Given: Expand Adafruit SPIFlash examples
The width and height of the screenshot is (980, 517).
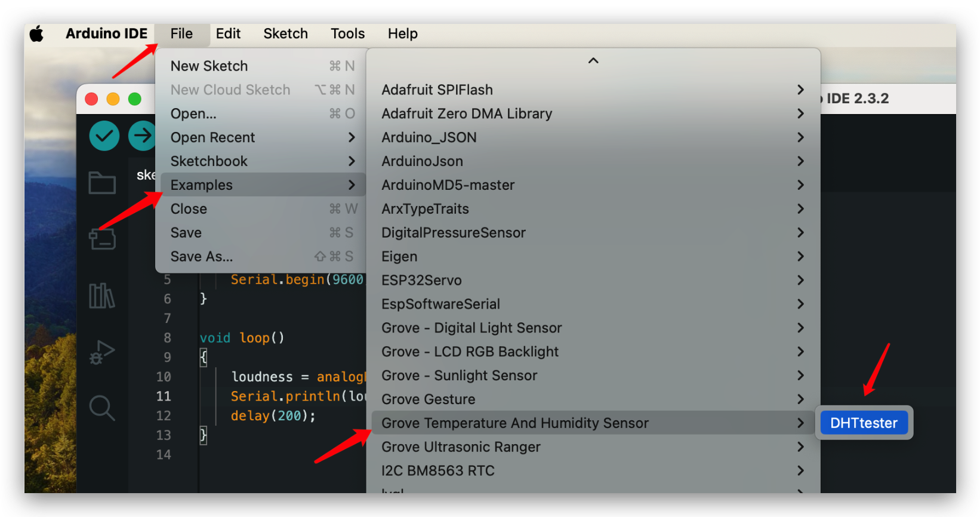Looking at the screenshot, I should [593, 90].
